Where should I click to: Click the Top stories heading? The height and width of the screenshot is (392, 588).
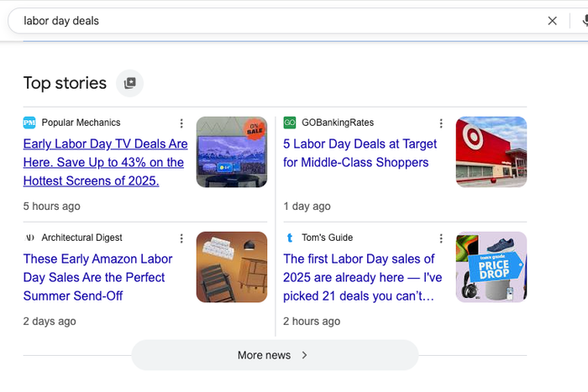(65, 83)
